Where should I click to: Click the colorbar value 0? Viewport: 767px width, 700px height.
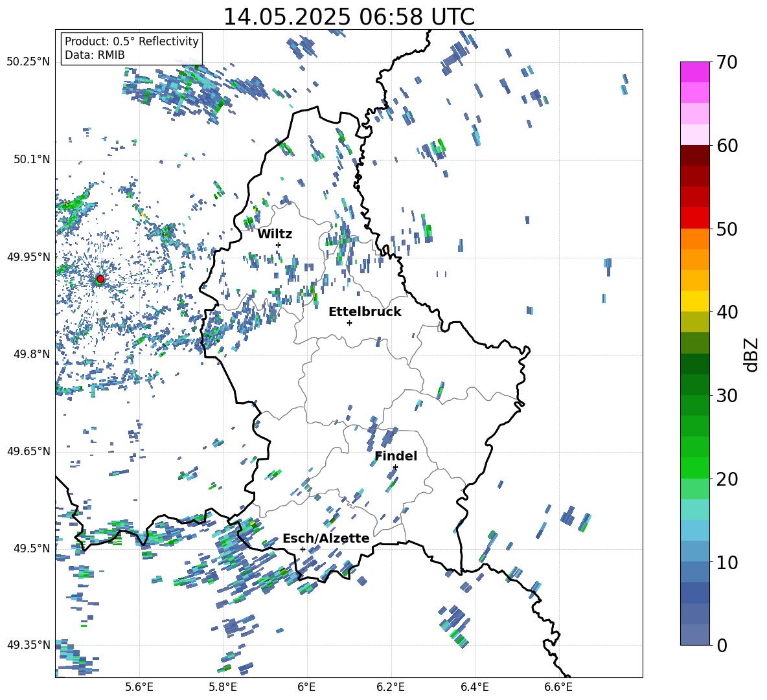tap(721, 645)
